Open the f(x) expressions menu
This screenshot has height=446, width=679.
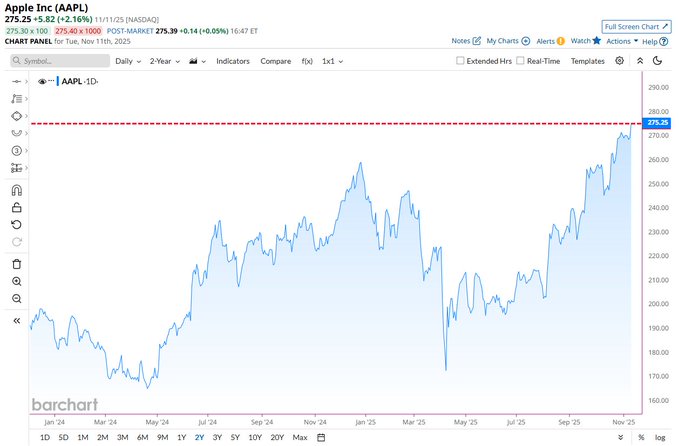tap(307, 61)
